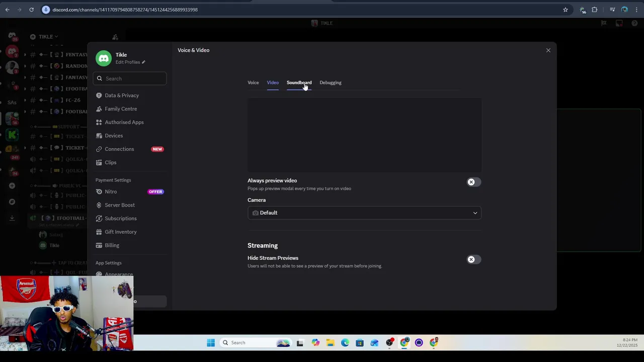Click the Data & Privacy shield icon

[99, 96]
